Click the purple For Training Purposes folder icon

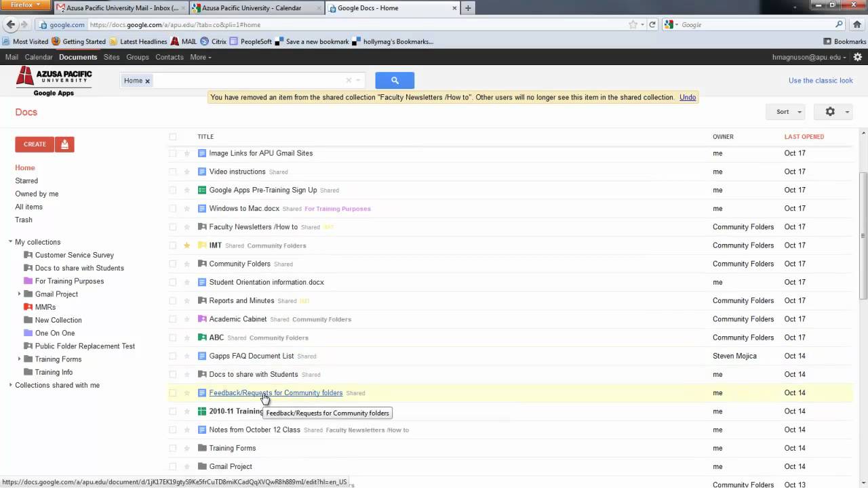(x=28, y=281)
